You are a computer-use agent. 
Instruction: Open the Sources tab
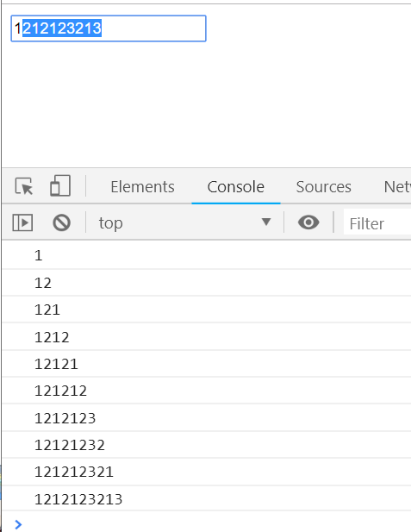[323, 186]
